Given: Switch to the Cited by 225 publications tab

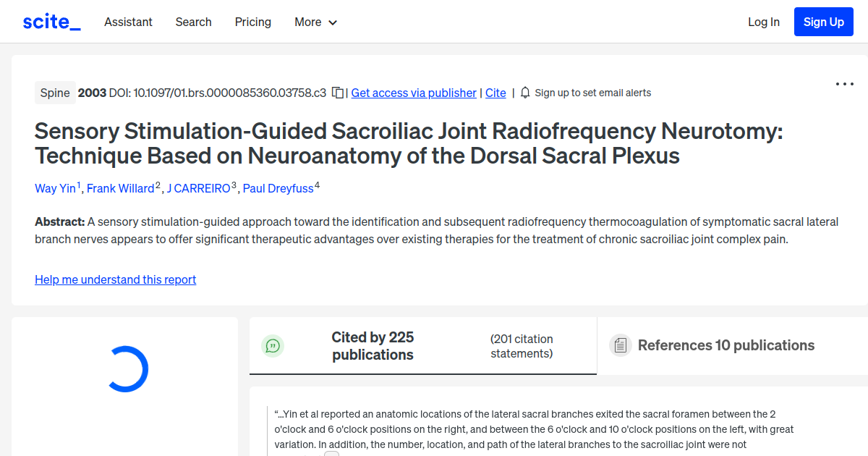Looking at the screenshot, I should coord(373,345).
